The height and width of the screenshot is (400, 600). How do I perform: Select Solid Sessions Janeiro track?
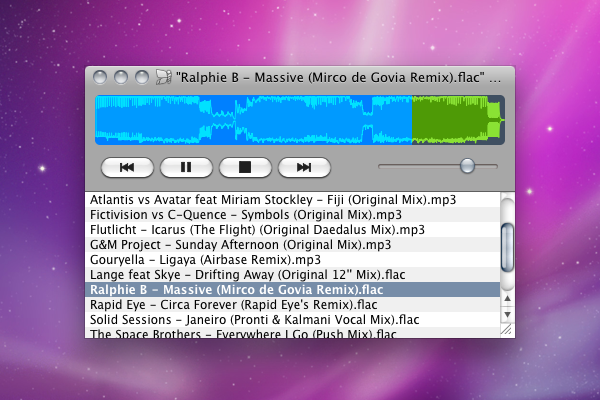(x=293, y=320)
